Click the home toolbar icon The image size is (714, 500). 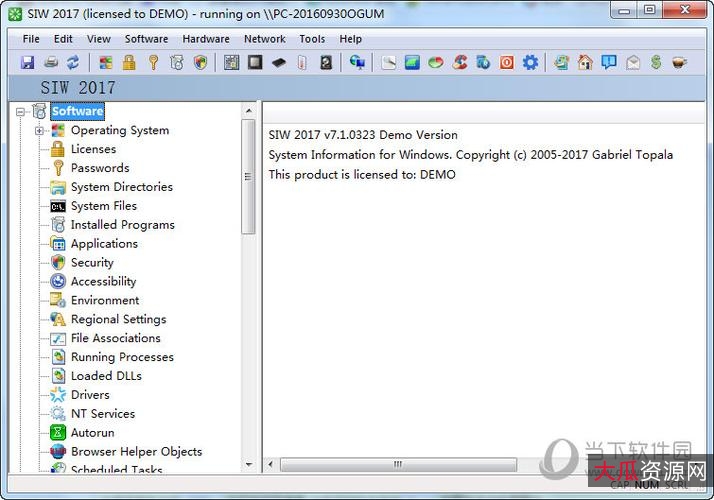(585, 63)
